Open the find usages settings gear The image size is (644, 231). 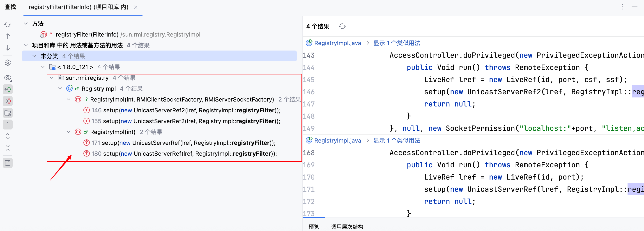point(8,63)
